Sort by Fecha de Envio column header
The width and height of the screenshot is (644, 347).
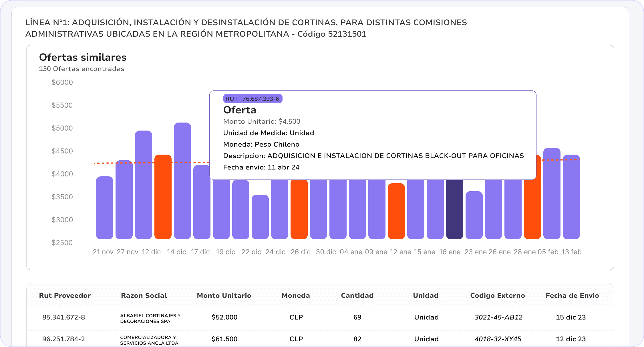572,295
